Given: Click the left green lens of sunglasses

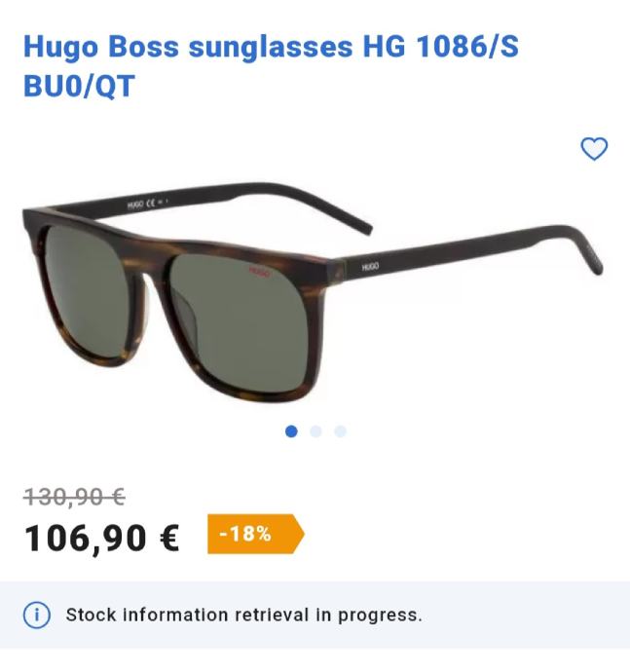Looking at the screenshot, I should tap(84, 291).
